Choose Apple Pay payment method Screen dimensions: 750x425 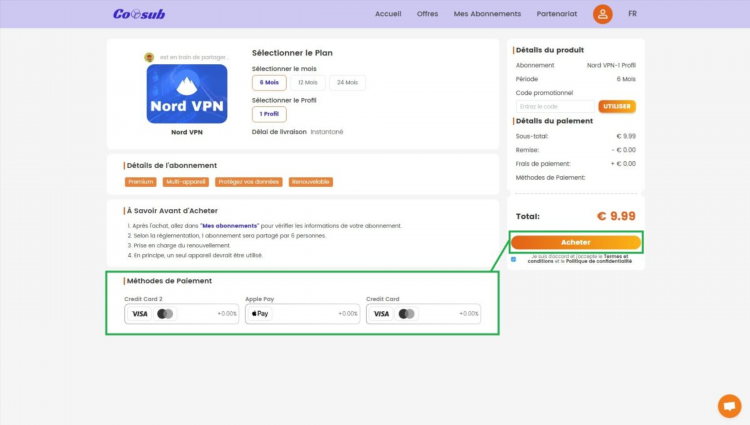tap(303, 314)
